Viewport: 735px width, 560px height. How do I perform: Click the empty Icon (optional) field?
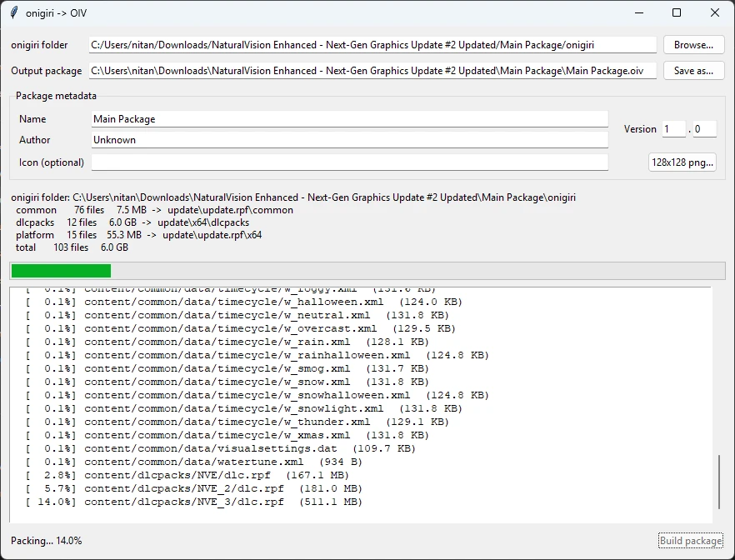click(x=350, y=162)
